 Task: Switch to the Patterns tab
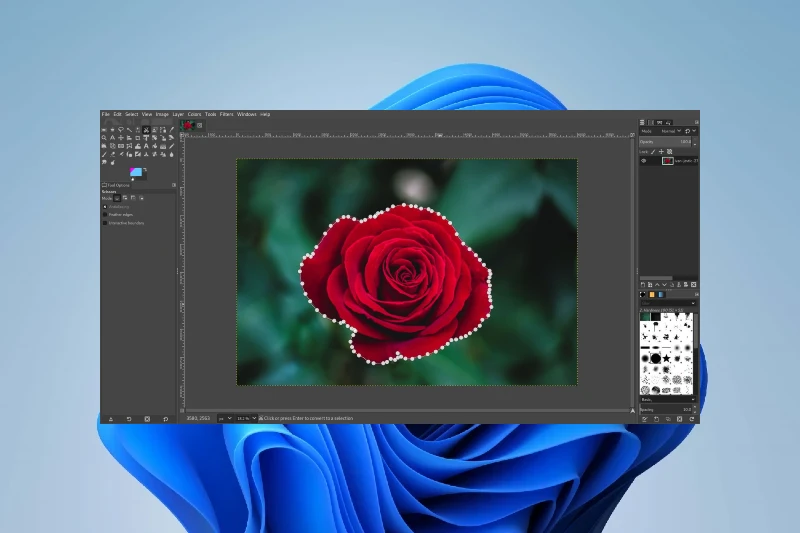click(x=652, y=294)
